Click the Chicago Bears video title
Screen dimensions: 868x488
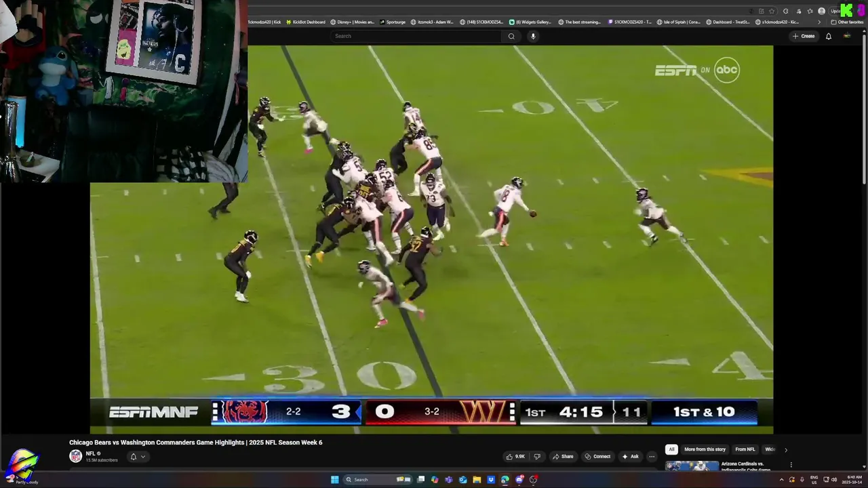pos(195,442)
